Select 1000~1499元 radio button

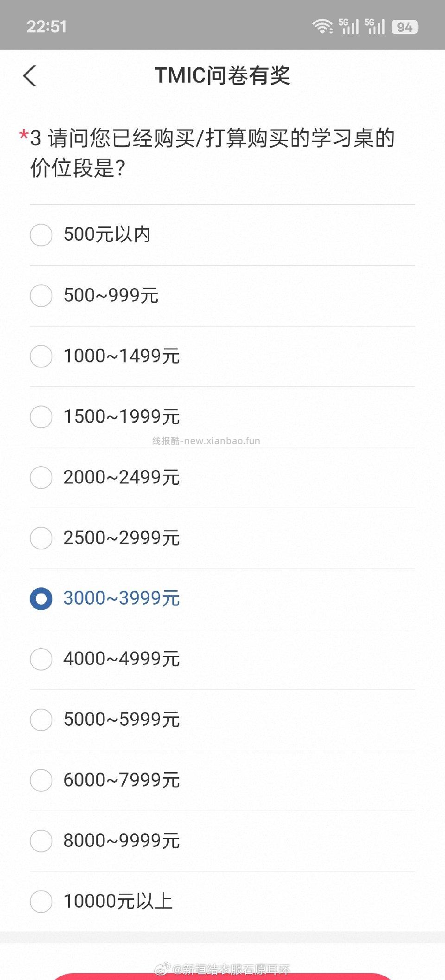coord(41,356)
